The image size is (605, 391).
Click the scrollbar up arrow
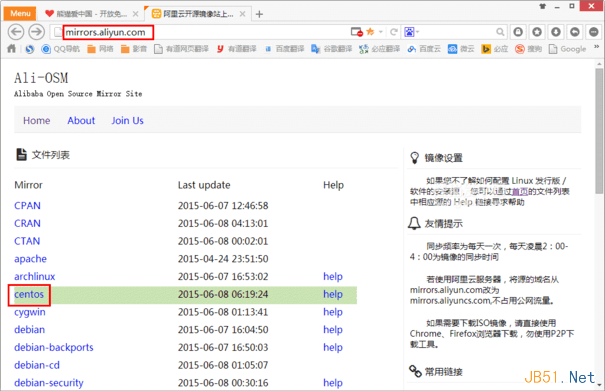click(599, 63)
